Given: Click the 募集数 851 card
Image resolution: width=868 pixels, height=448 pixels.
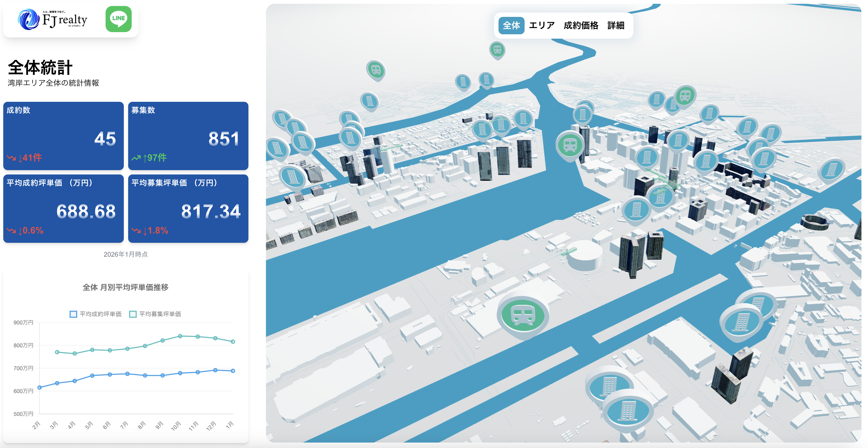Looking at the screenshot, I should tap(188, 136).
